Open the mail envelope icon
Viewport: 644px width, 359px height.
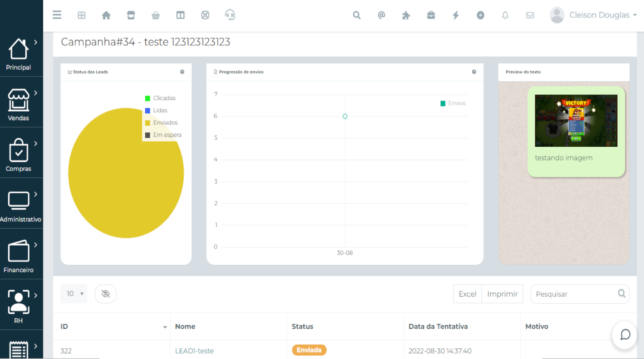[530, 15]
